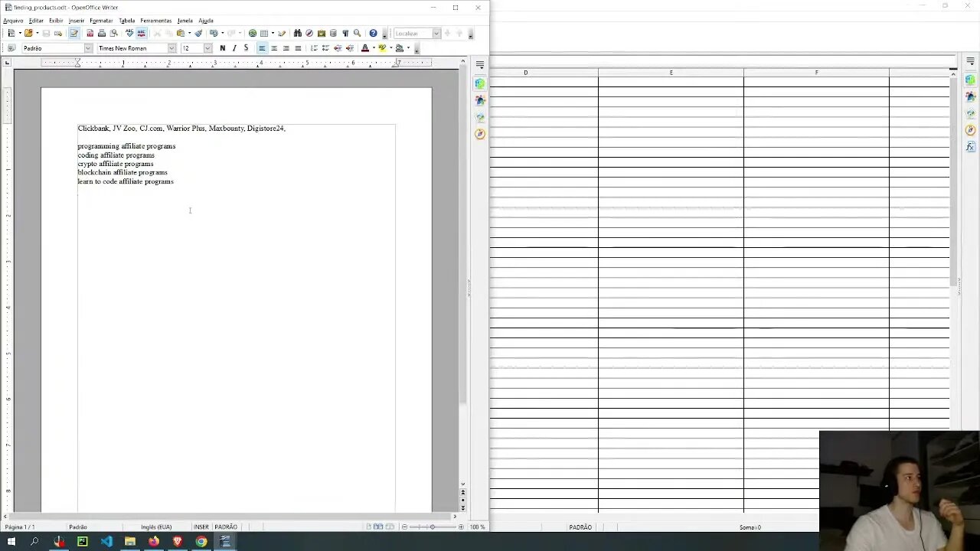Open Visual Studio Code from taskbar
Screen dimensions: 980x551
[x=106, y=541]
